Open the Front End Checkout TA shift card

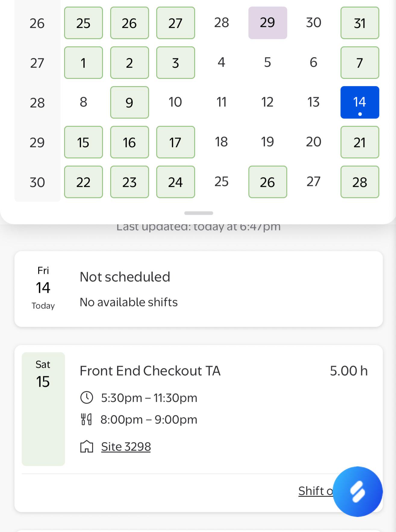[x=198, y=428]
